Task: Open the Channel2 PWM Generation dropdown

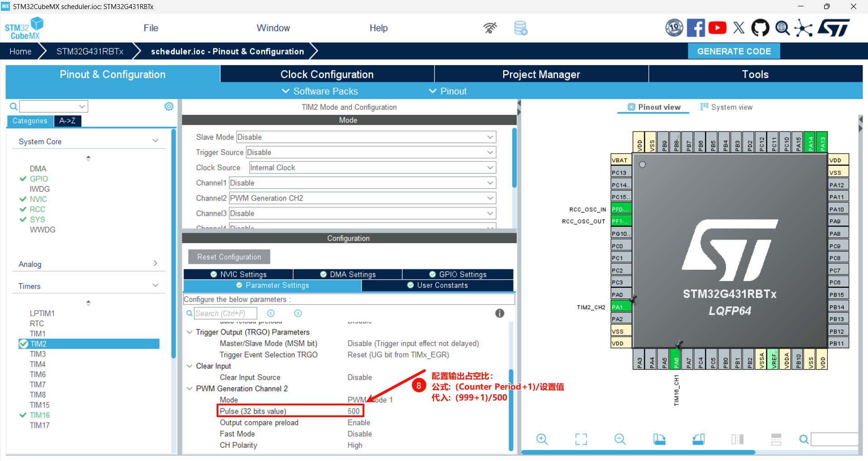Action: point(362,198)
